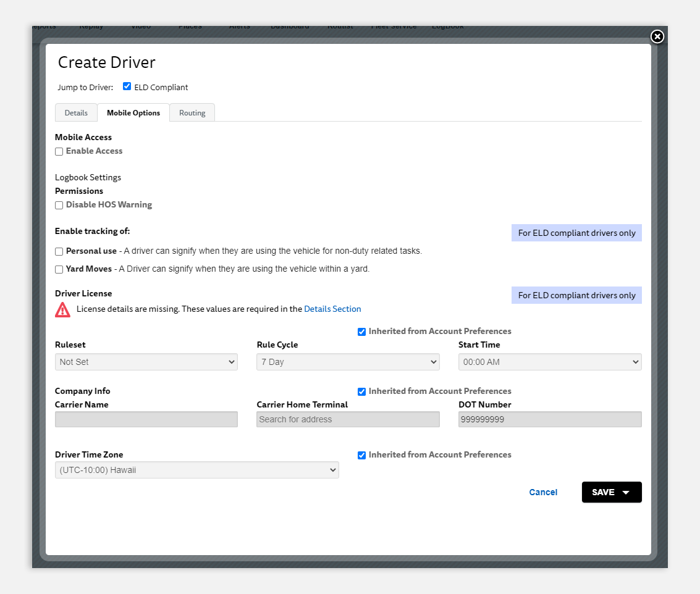Click the DOT Number field
The height and width of the screenshot is (594, 700).
coord(550,419)
